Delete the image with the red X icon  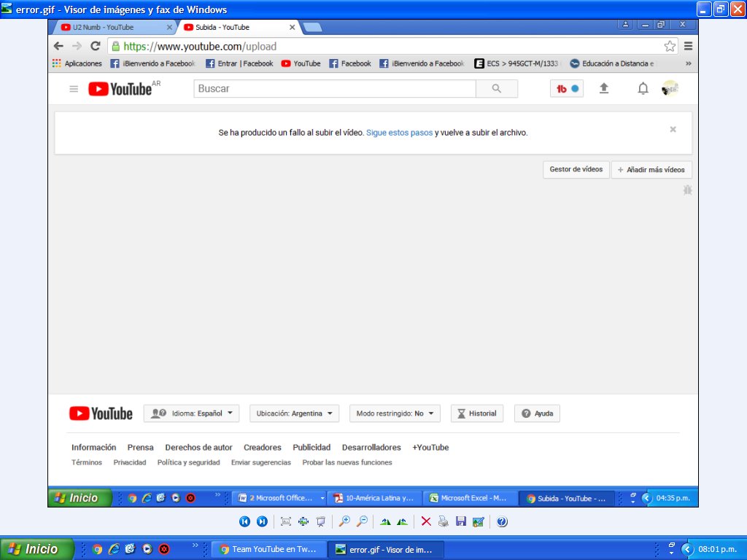click(426, 521)
